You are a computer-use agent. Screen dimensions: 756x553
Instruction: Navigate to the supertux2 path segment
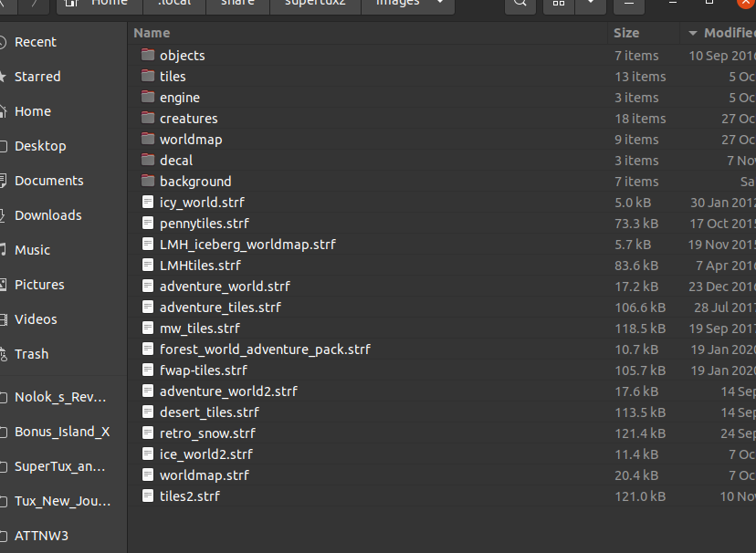tap(314, 3)
